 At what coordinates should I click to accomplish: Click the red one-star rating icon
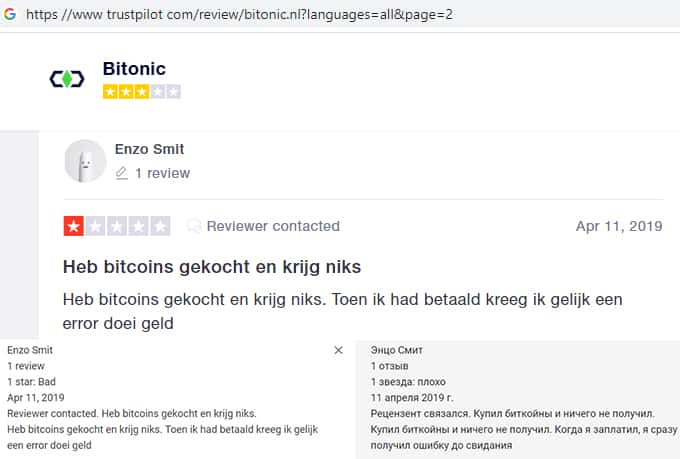(74, 226)
